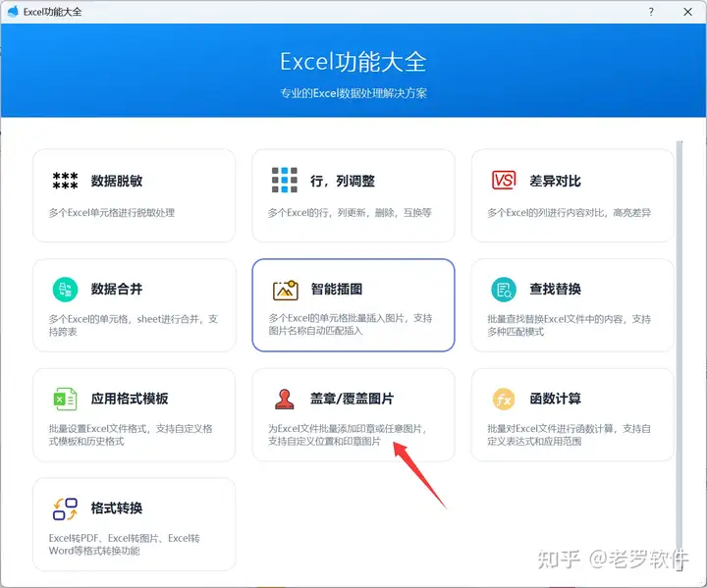This screenshot has height=588, width=707.
Task: Click description starting 批量查找替换Excel文件中的内容
Action: [x=569, y=325]
